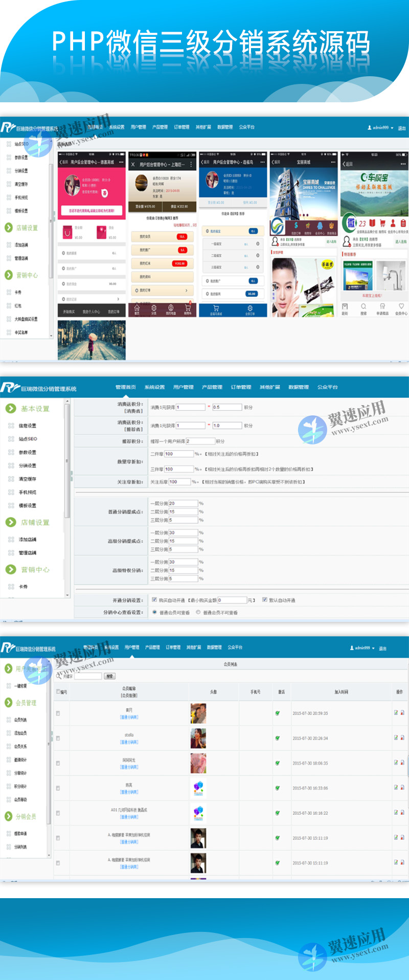Open 产品管理 in the settings screenshot menu

pyautogui.click(x=212, y=387)
